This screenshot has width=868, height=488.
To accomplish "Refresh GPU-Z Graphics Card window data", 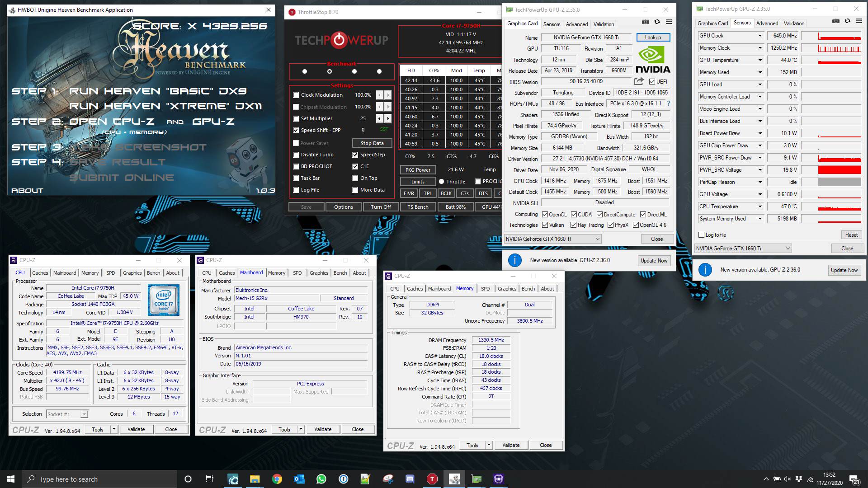I will coord(657,22).
